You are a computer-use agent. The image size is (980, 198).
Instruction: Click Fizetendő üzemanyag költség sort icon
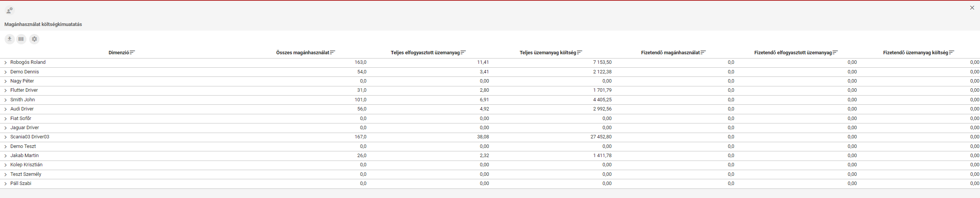pos(952,52)
